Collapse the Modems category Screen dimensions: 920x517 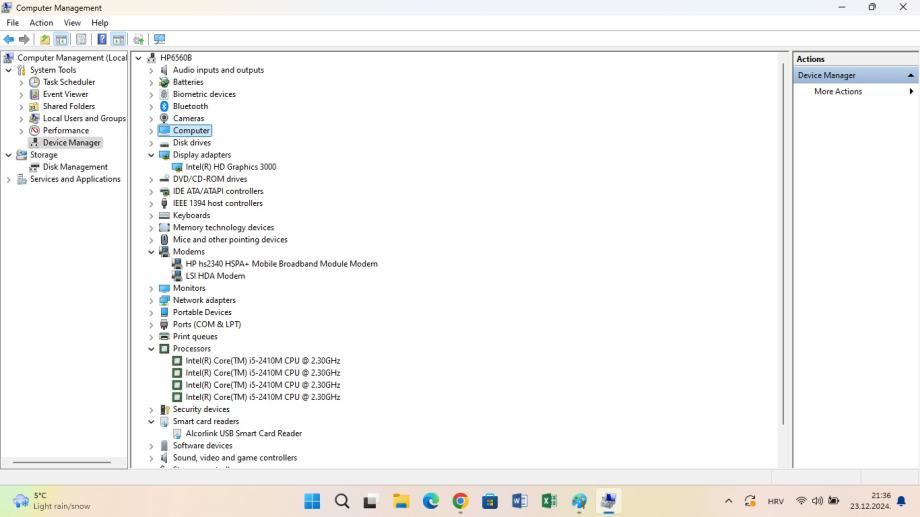[x=151, y=252]
